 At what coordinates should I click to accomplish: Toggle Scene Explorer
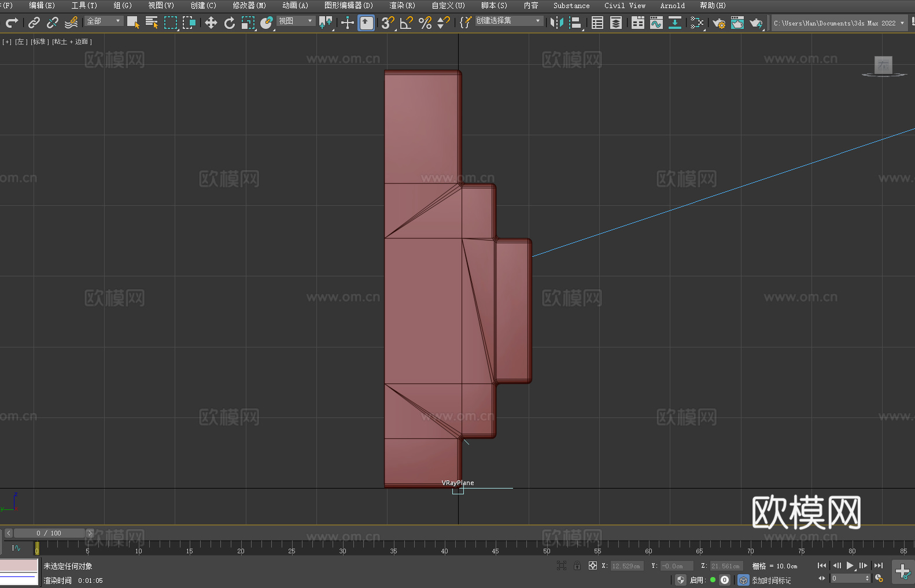[597, 23]
